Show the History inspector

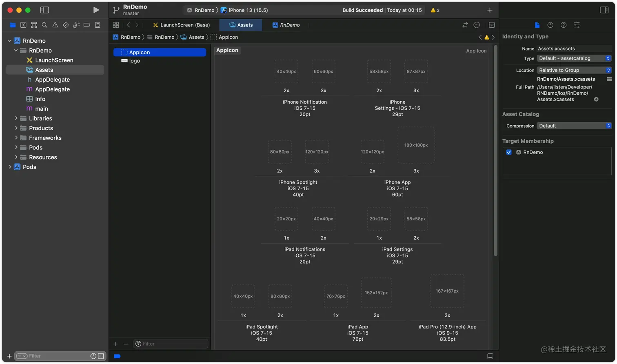pyautogui.click(x=550, y=25)
